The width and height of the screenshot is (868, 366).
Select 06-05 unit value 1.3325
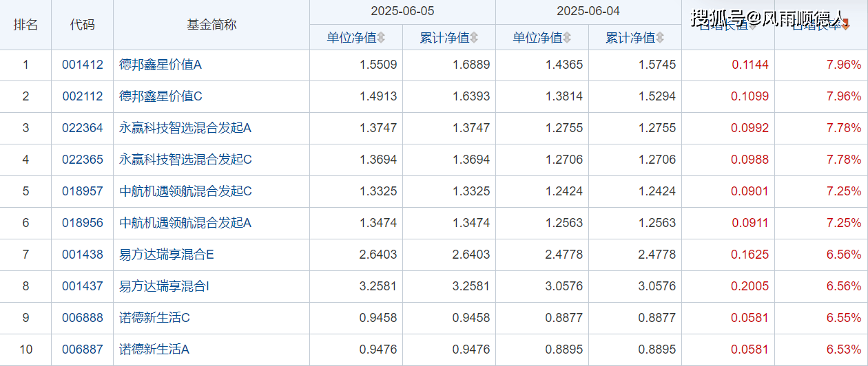point(378,191)
